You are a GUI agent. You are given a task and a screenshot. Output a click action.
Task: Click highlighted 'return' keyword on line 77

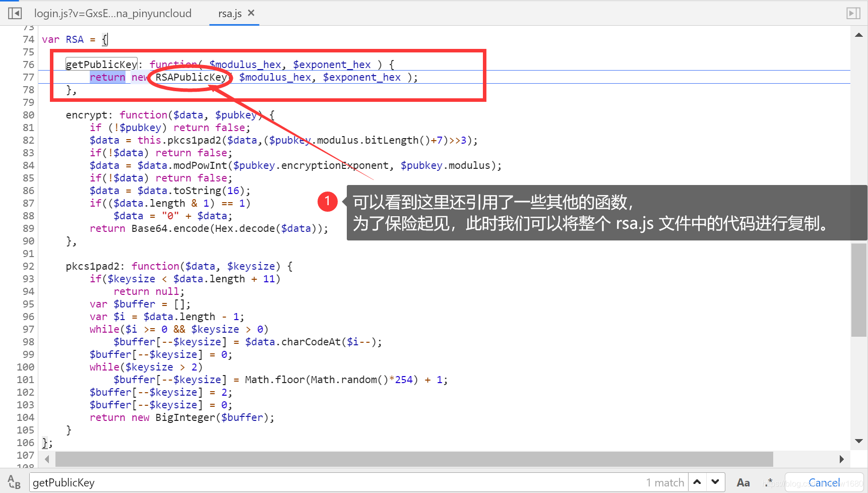pos(107,77)
